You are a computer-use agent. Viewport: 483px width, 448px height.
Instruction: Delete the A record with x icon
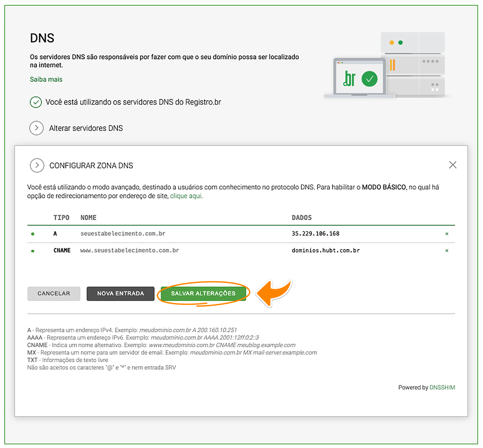tap(447, 234)
